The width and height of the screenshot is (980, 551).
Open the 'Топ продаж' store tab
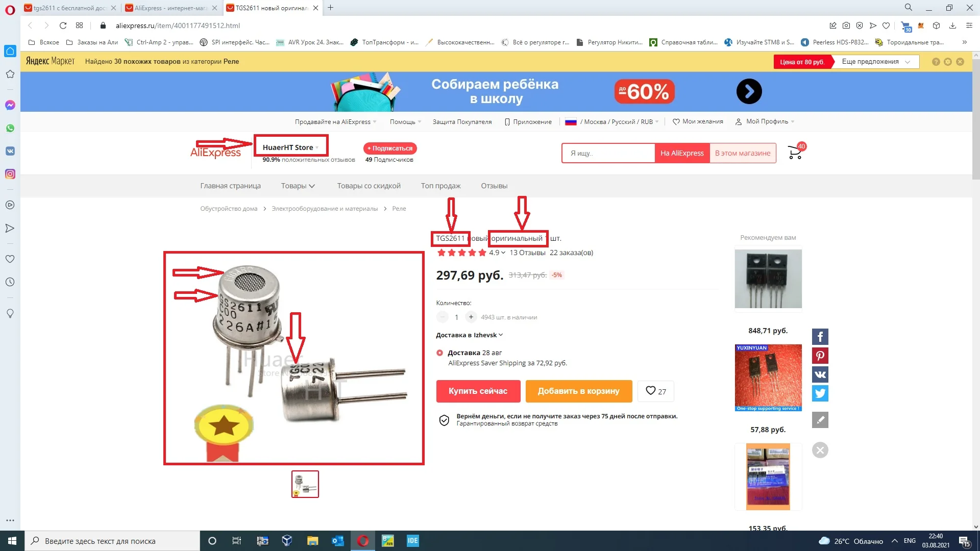440,186
